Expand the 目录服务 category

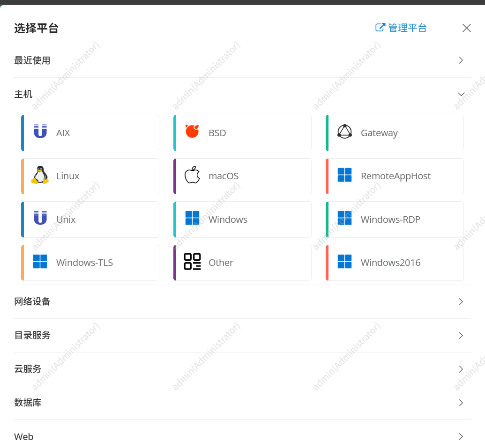click(243, 335)
